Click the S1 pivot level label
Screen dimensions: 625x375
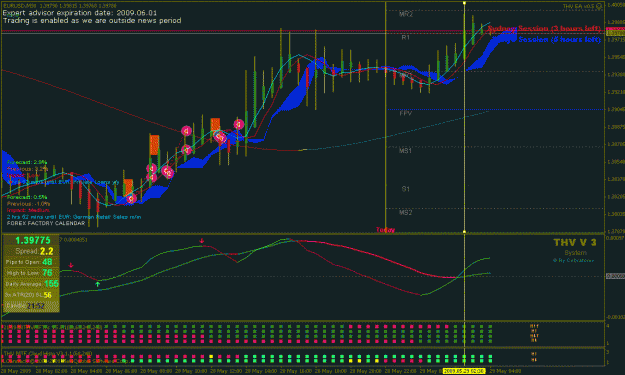[405, 189]
